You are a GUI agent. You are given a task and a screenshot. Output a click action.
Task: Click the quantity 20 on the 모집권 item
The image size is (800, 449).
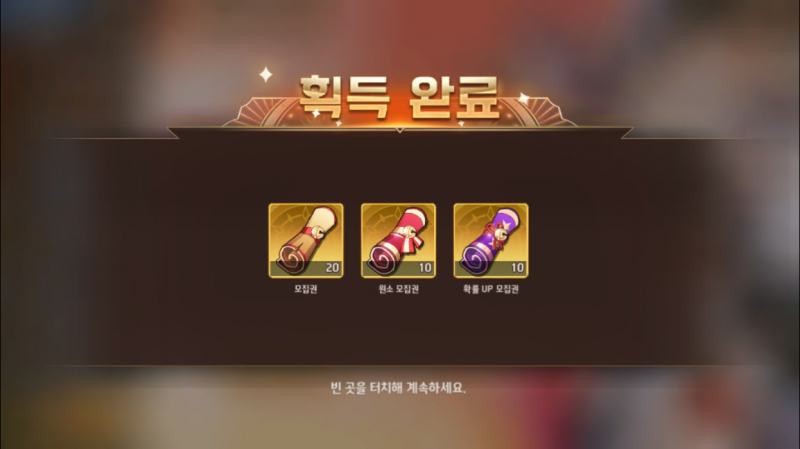(x=332, y=268)
